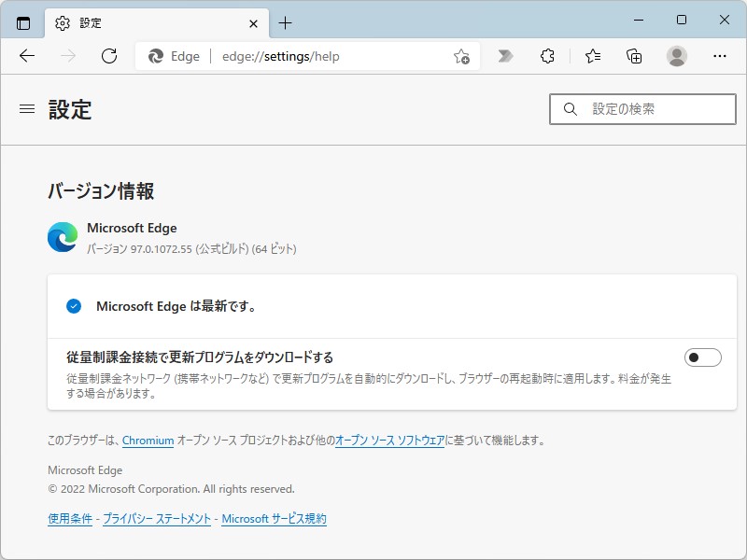Open the Favorites icon in the toolbar
This screenshot has height=560, width=747.
point(592,56)
